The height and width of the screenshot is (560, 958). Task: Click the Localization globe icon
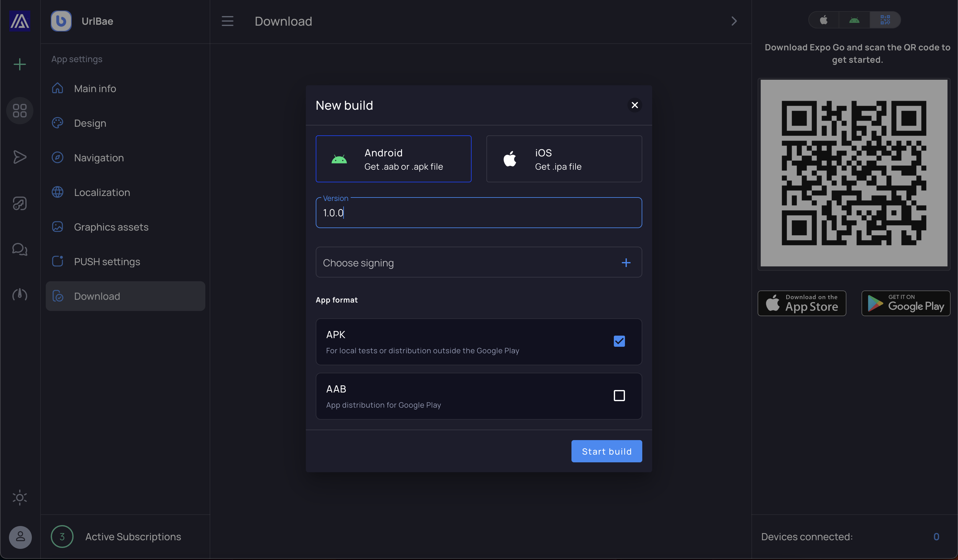pos(58,192)
